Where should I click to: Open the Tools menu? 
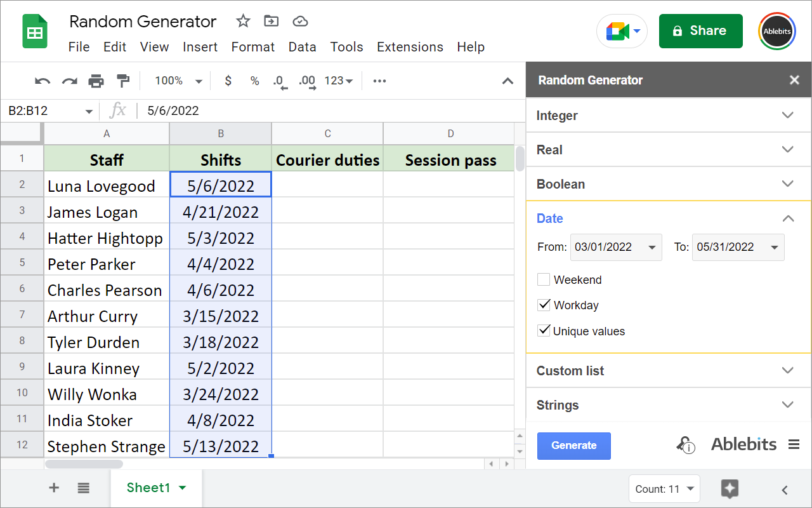(x=346, y=47)
